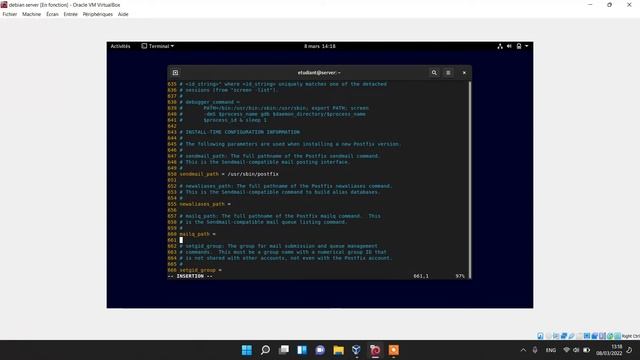Click the Debian VM taskbar icon
This screenshot has width=640, height=360.
pos(375,350)
